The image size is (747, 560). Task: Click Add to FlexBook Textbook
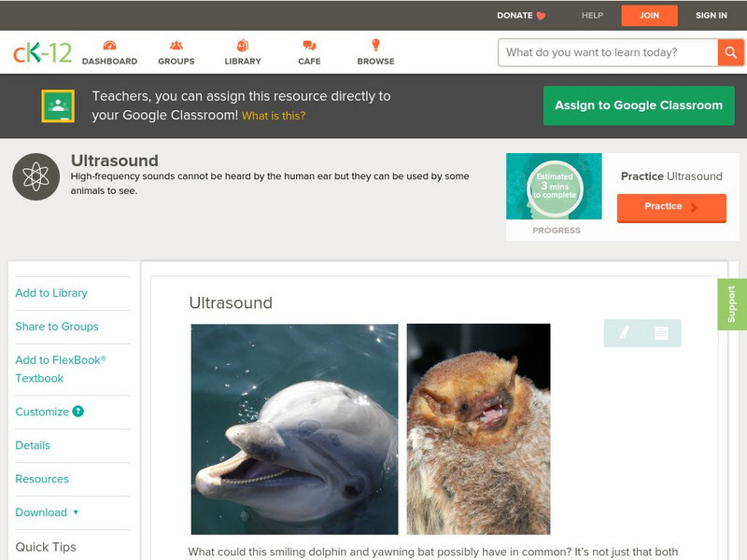tap(61, 369)
